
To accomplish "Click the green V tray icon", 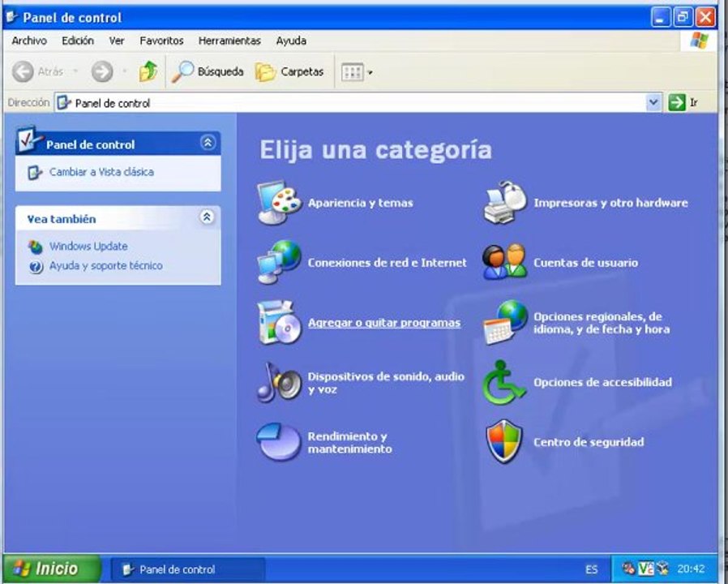I will pyautogui.click(x=646, y=569).
